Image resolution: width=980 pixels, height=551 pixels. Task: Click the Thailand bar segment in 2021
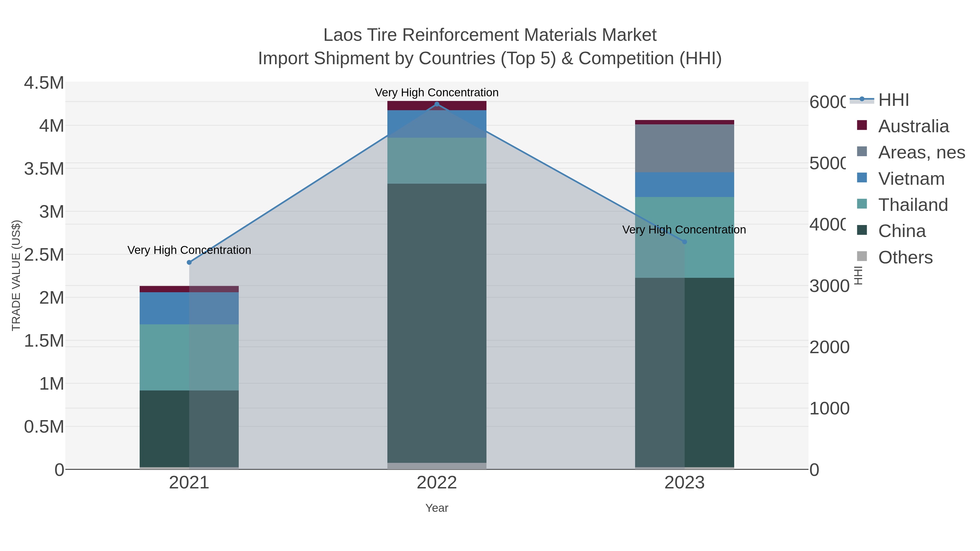pyautogui.click(x=189, y=358)
